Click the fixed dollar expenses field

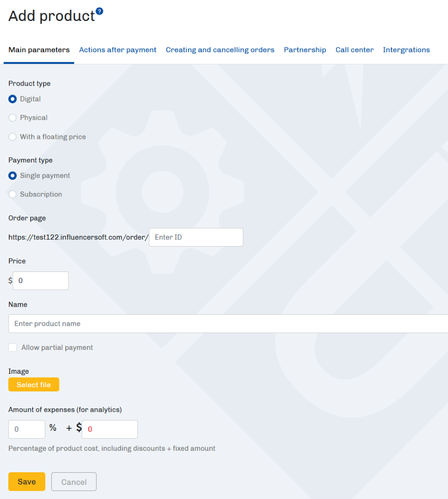(x=110, y=429)
